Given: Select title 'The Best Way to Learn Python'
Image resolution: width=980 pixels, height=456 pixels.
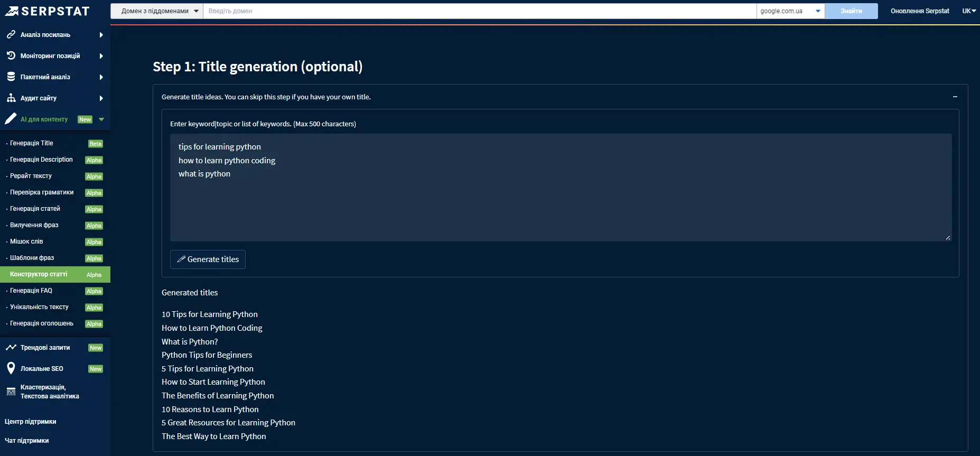Looking at the screenshot, I should 214,436.
